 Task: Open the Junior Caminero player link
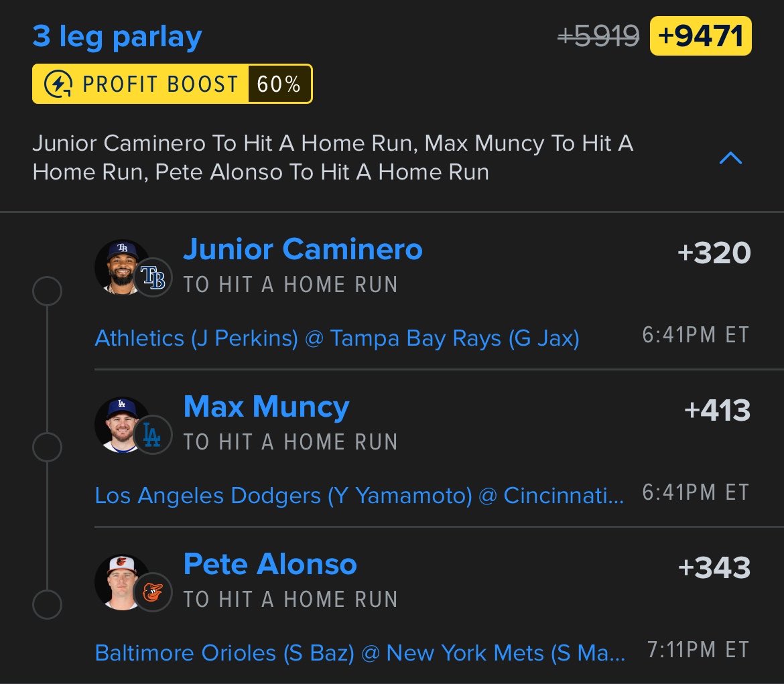[303, 249]
